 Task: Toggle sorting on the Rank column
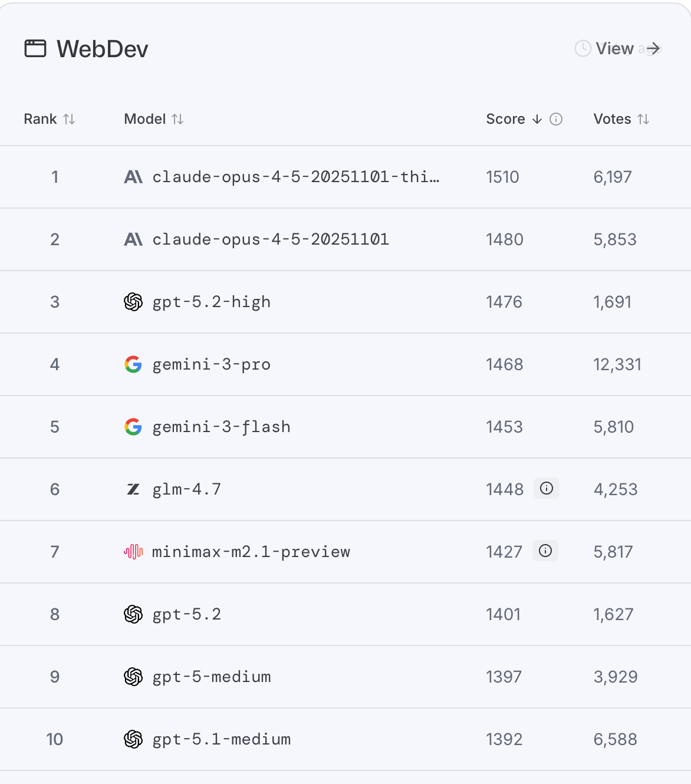(x=70, y=119)
